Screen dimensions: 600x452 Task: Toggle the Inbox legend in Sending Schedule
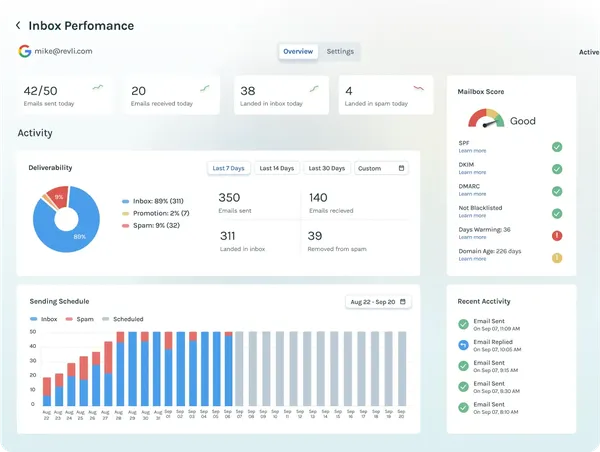tap(44, 319)
